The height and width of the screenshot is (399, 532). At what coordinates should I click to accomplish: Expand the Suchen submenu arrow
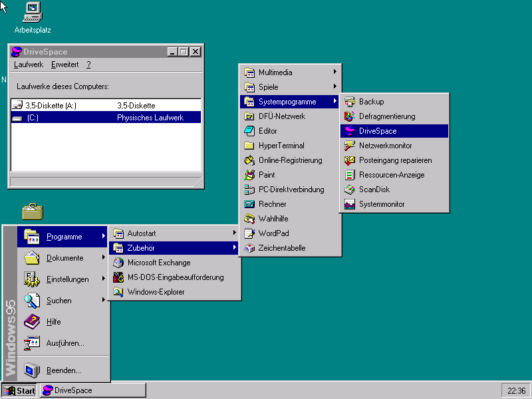pyautogui.click(x=104, y=300)
